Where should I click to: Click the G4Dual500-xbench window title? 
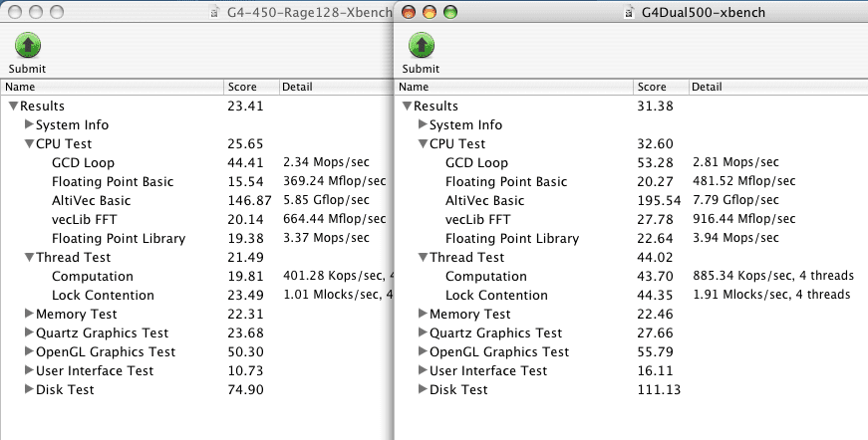click(704, 12)
